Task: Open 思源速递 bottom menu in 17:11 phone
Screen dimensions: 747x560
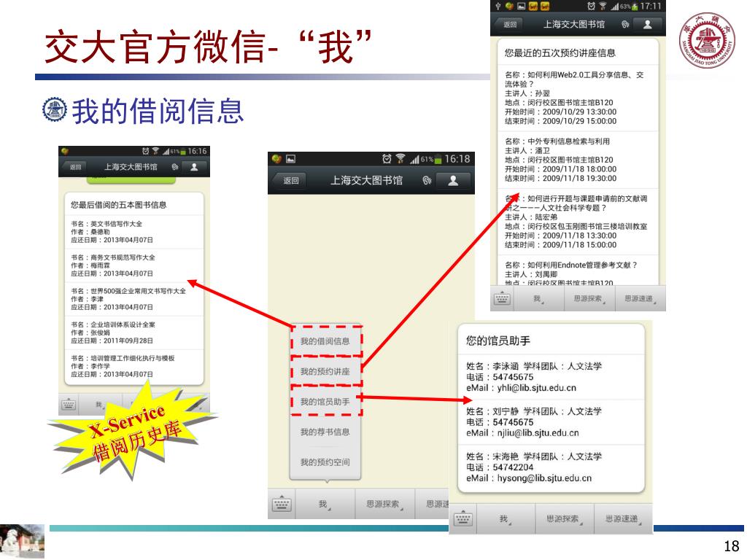Action: pos(640,298)
